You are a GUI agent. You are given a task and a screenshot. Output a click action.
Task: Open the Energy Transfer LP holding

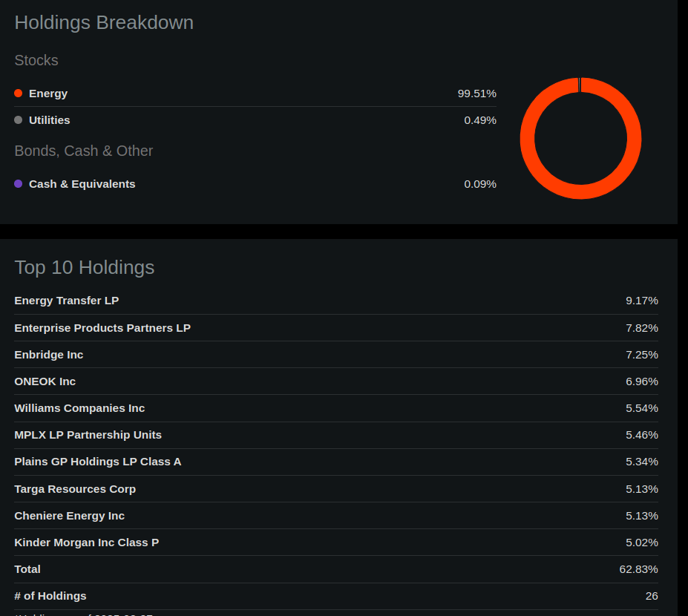[67, 301]
